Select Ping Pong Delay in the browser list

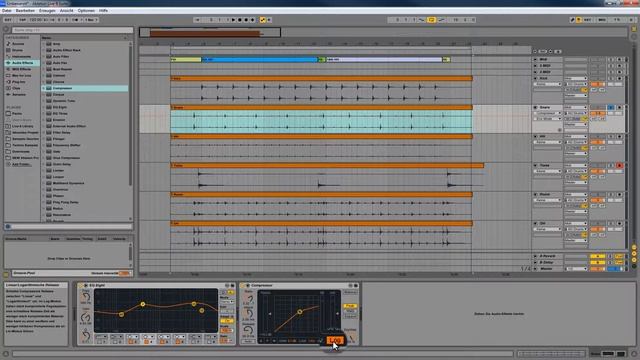65,202
